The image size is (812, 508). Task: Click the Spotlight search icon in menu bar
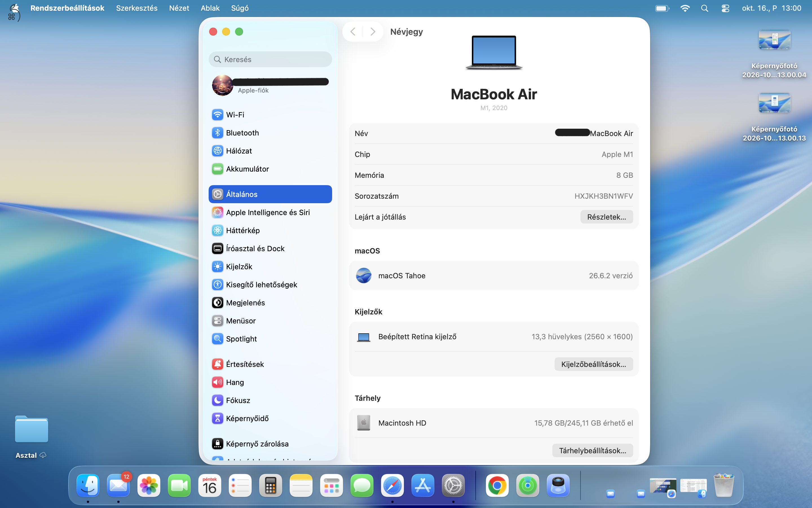tap(705, 8)
